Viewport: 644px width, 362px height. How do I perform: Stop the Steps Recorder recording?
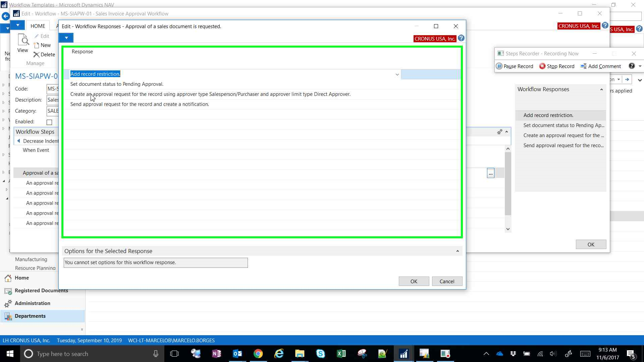coord(557,66)
